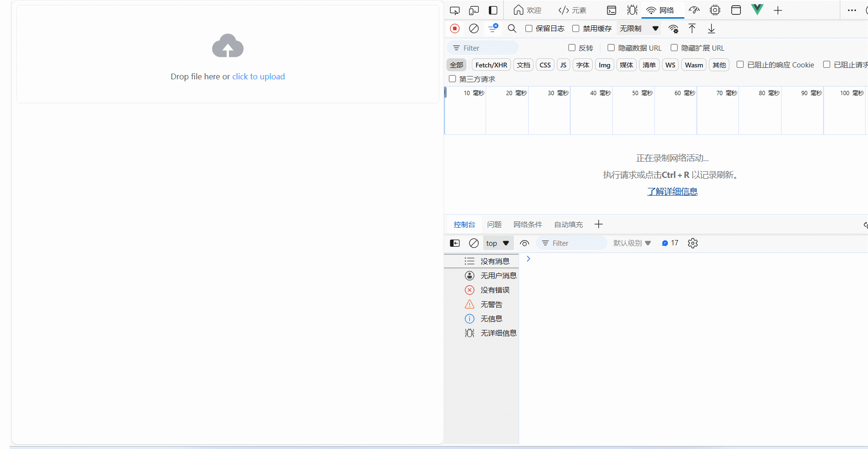
Task: Enable the 保留日志 checkbox
Action: tap(529, 29)
